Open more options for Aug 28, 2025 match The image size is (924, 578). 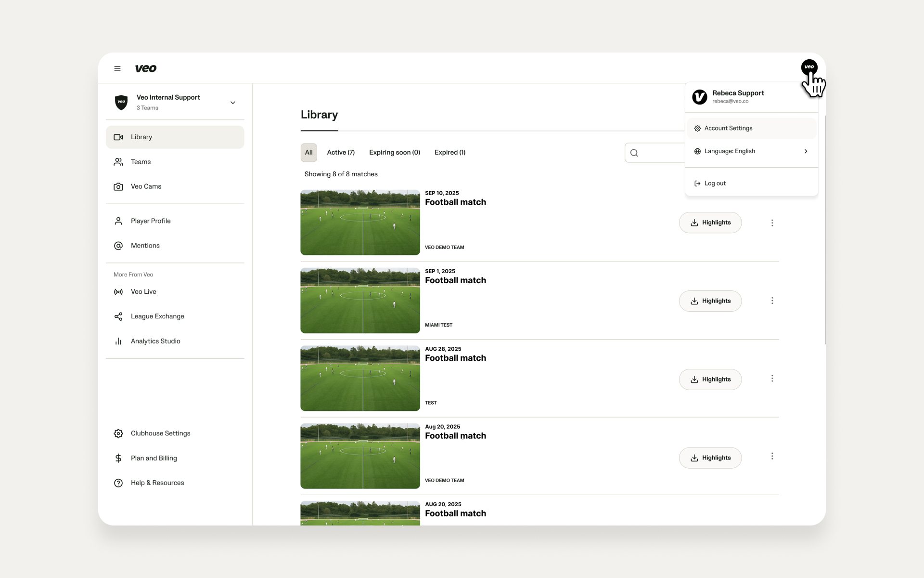[x=772, y=379]
